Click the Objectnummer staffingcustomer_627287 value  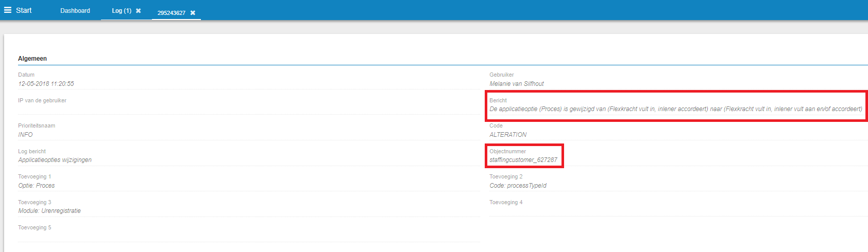pos(523,160)
